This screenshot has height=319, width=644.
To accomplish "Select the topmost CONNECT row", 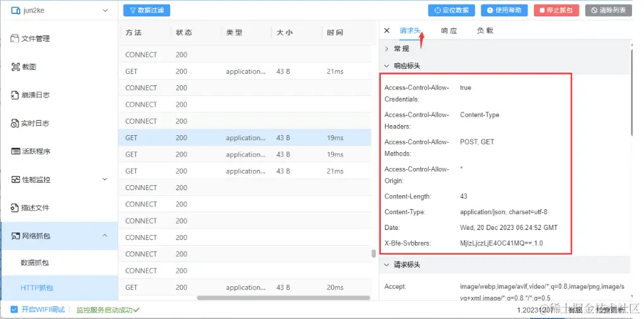I will pos(245,54).
